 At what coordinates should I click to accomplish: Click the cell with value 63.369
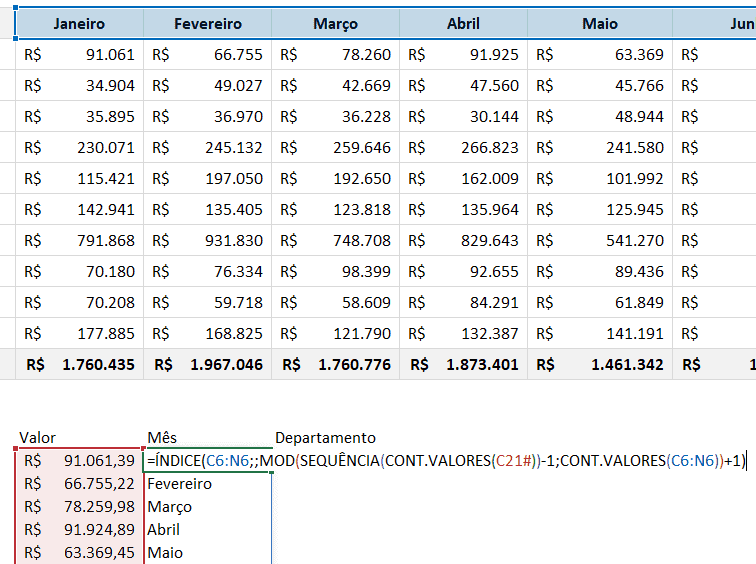click(600, 54)
